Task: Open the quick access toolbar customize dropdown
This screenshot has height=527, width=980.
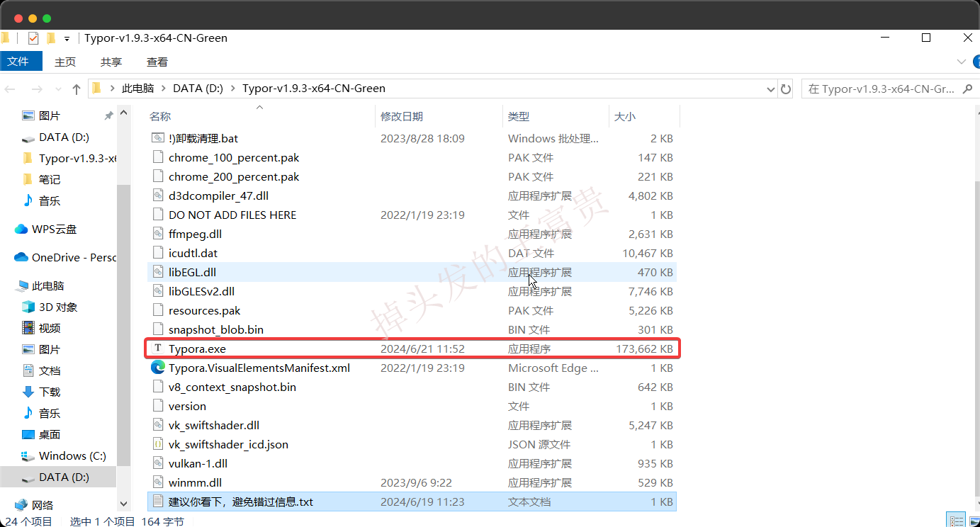Action: pyautogui.click(x=67, y=39)
